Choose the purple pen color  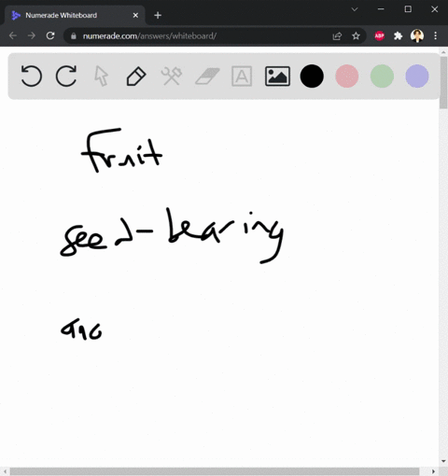pyautogui.click(x=417, y=77)
